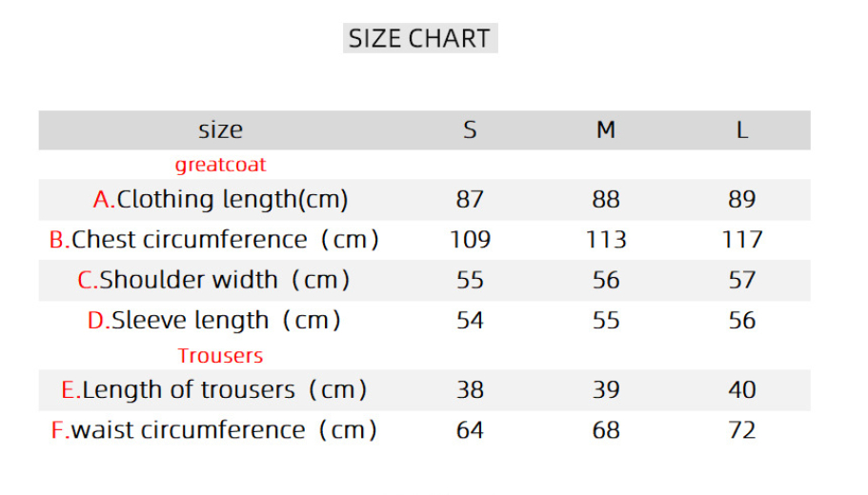
Task: Click the shoulder width value 57
Action: (742, 280)
